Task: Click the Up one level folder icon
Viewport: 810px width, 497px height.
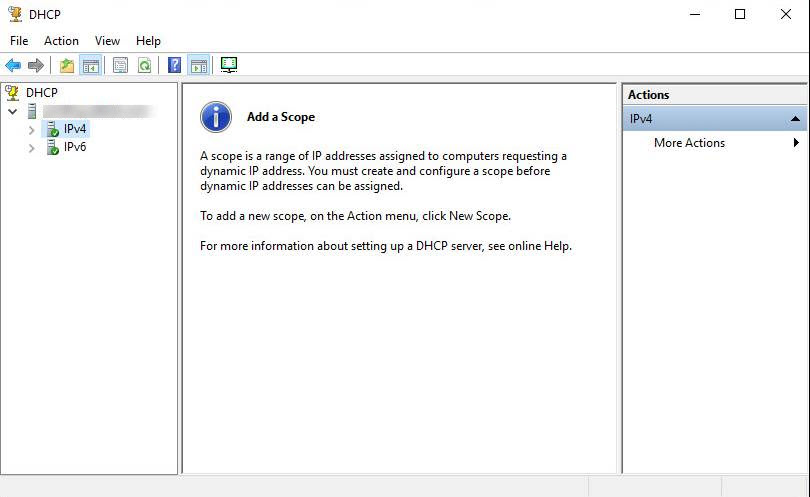Action: tap(66, 66)
